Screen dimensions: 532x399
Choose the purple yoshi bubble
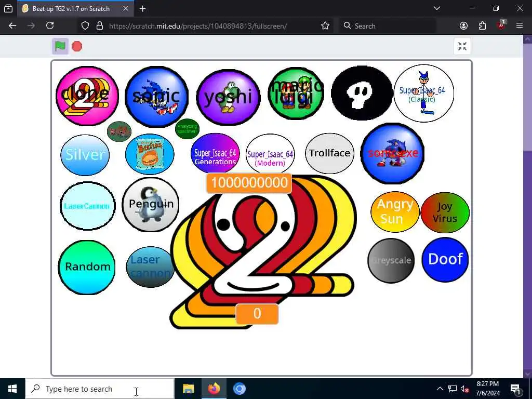[229, 97]
